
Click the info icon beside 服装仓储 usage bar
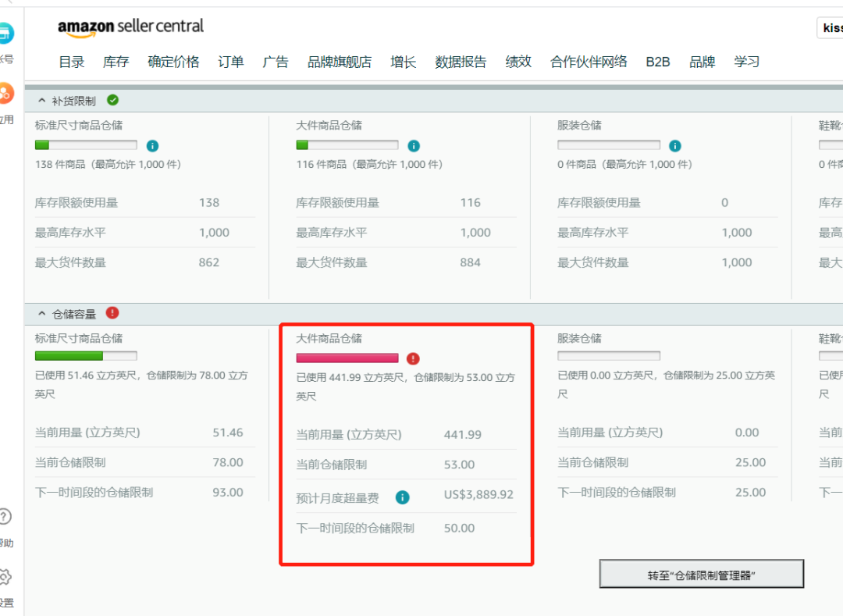click(x=674, y=145)
